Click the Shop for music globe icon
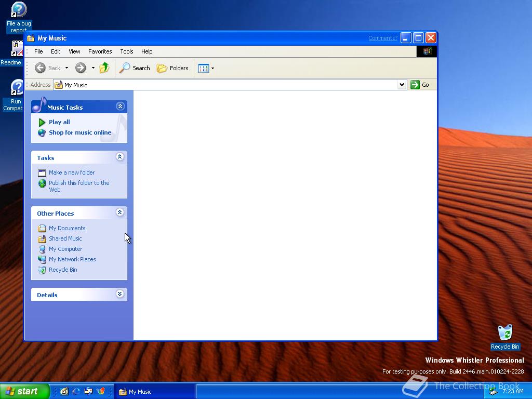 click(42, 132)
